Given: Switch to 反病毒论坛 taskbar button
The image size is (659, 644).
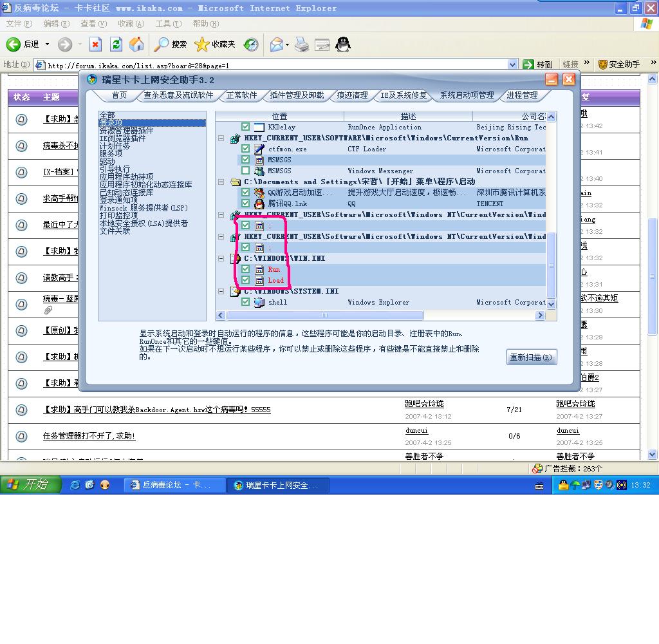Looking at the screenshot, I should (x=174, y=485).
